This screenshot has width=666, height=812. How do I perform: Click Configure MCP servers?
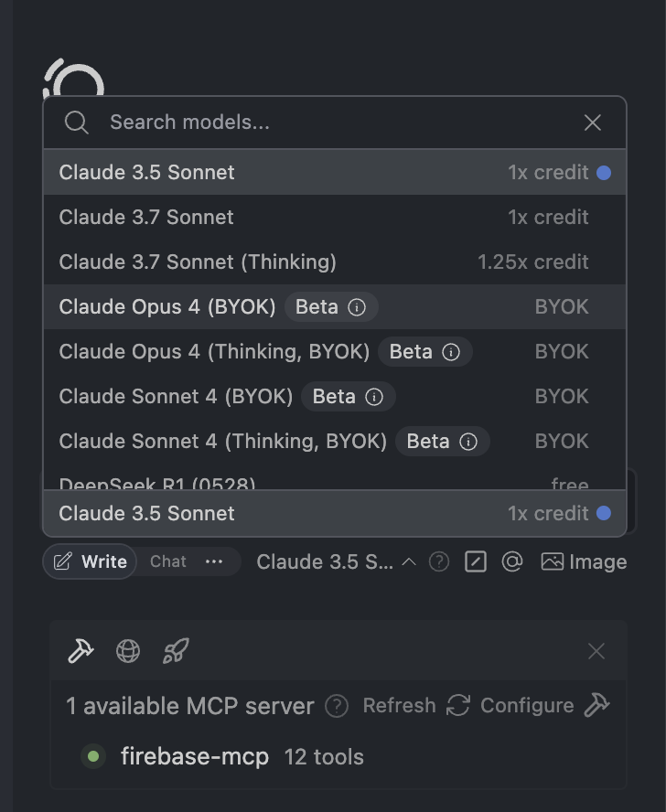[x=545, y=706]
